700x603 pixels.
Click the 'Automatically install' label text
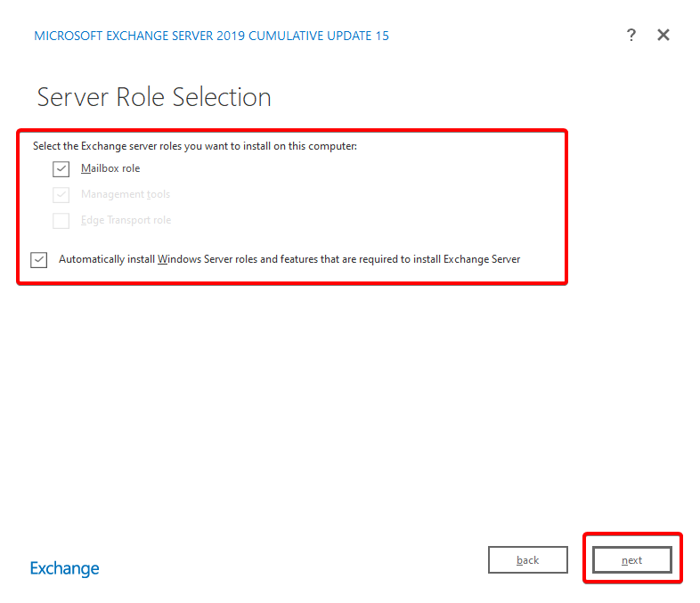pyautogui.click(x=107, y=259)
